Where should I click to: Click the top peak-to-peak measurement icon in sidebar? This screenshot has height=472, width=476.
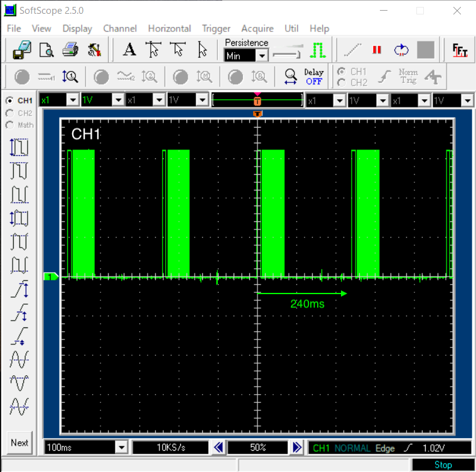(19, 148)
